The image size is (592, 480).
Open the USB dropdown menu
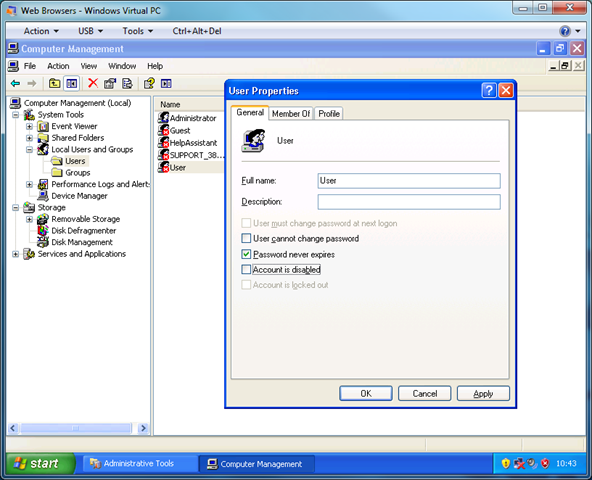click(x=90, y=31)
